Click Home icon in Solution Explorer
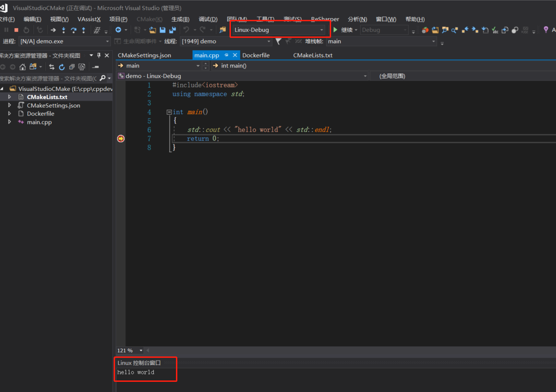 click(22, 67)
